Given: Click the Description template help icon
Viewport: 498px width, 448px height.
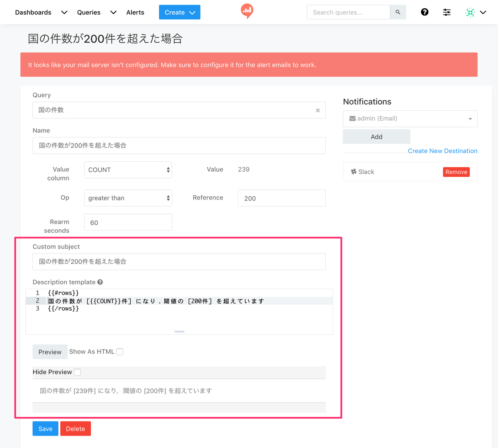Looking at the screenshot, I should pyautogui.click(x=100, y=282).
